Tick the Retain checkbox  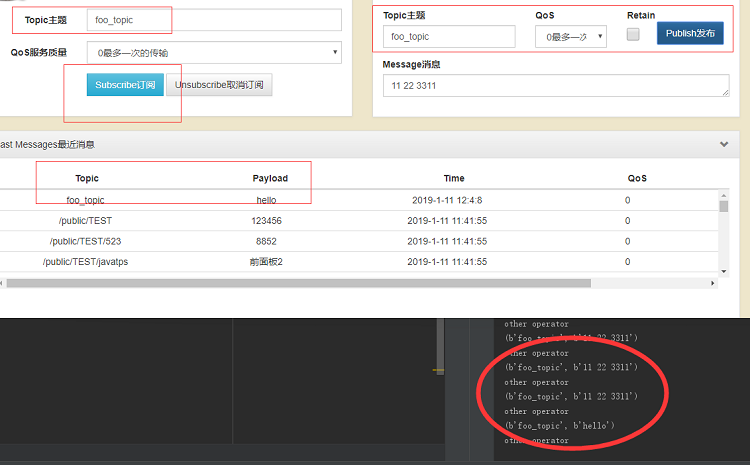[x=633, y=34]
